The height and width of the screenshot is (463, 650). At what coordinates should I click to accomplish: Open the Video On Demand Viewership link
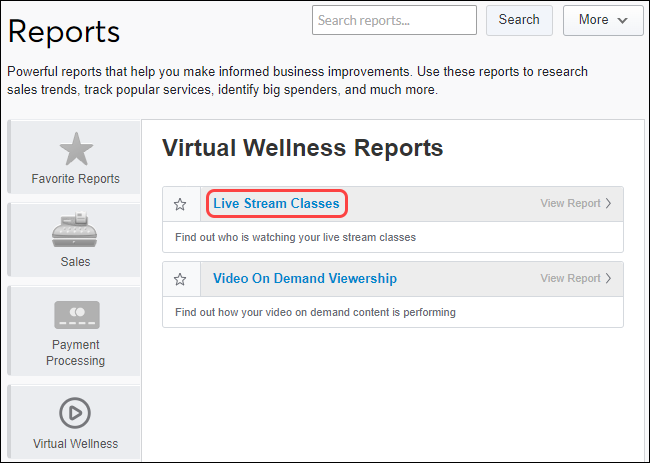click(x=305, y=279)
